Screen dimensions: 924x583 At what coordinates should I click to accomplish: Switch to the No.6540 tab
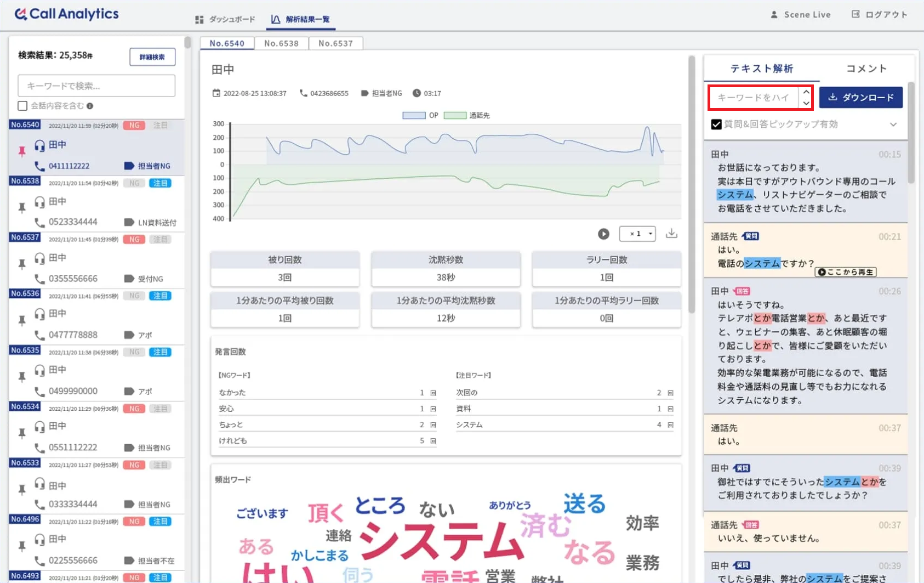coord(227,43)
